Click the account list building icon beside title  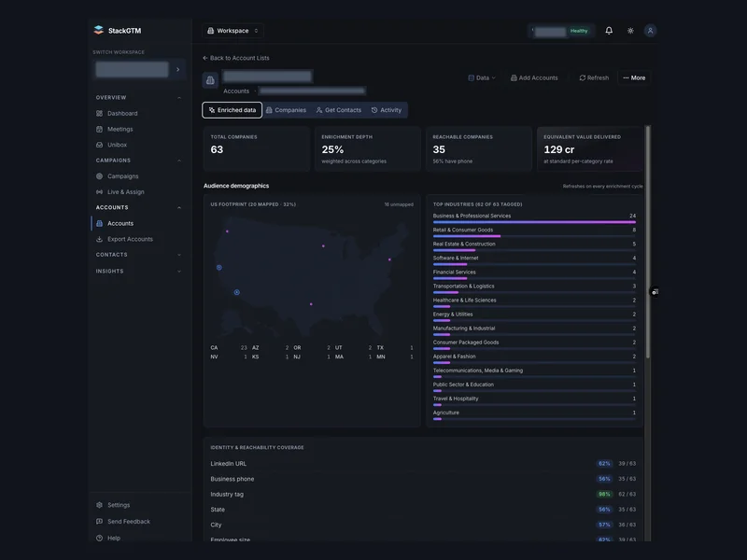(210, 80)
